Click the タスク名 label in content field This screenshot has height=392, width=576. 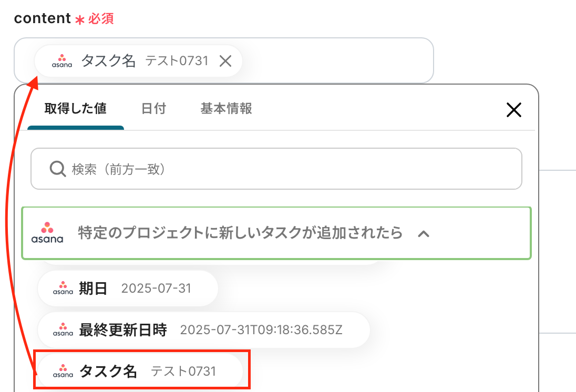click(x=108, y=61)
